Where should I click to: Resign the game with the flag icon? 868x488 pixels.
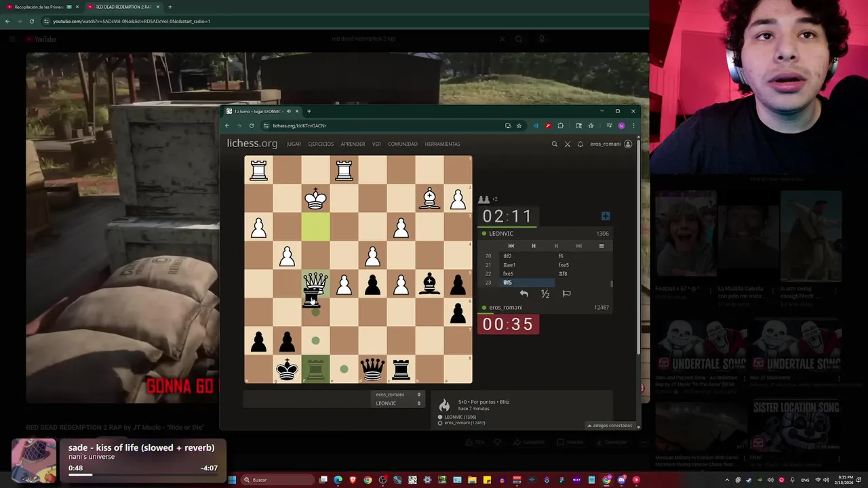click(566, 293)
